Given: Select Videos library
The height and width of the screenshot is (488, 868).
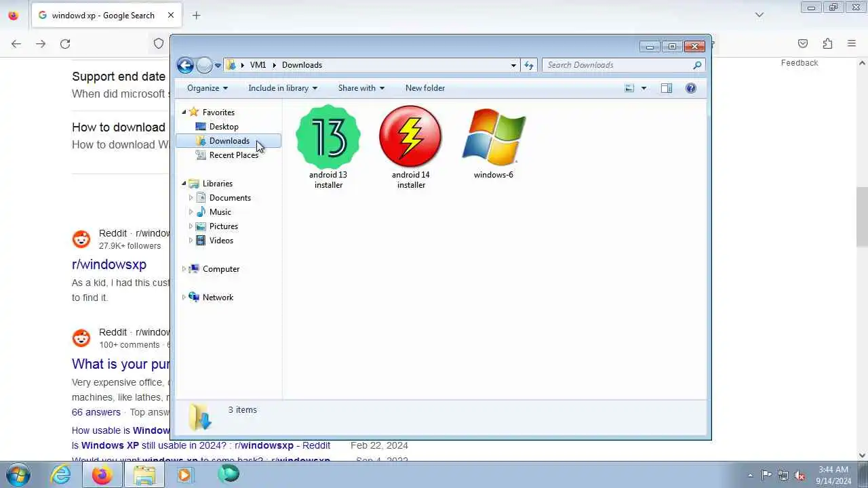Looking at the screenshot, I should [x=221, y=241].
